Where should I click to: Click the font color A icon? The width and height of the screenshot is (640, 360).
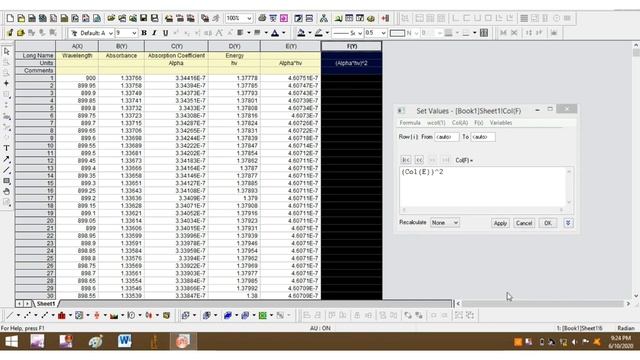click(275, 33)
